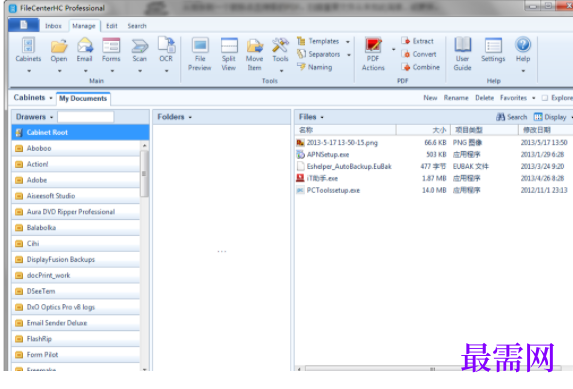Switch to the Search tab
Viewport: 573px width, 389px height.
(137, 26)
